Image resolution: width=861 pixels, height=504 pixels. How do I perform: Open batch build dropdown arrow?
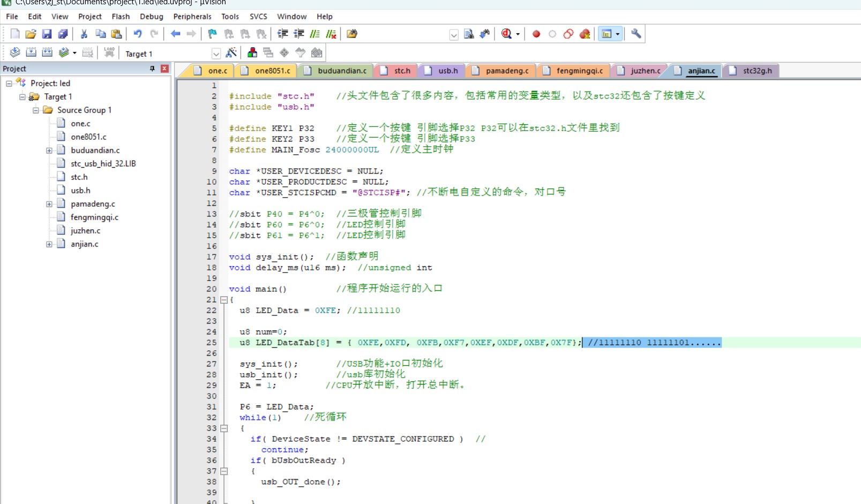[x=74, y=53]
